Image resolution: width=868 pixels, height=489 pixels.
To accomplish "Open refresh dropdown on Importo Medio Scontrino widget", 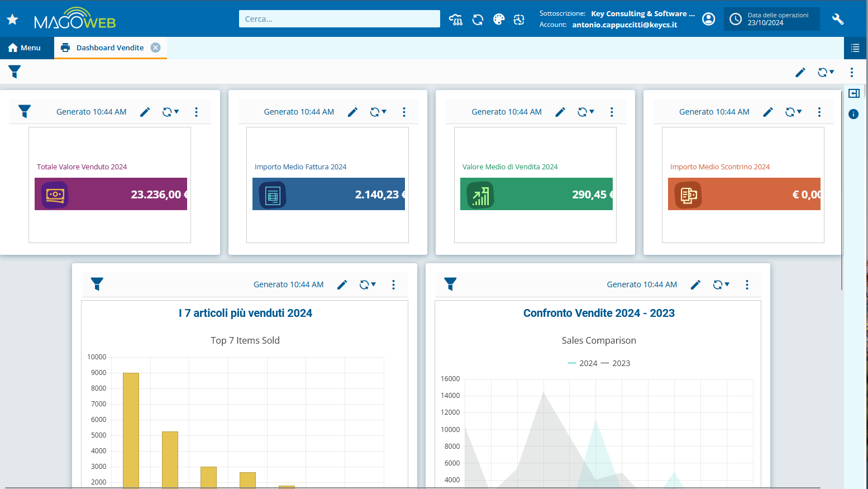I will click(794, 112).
